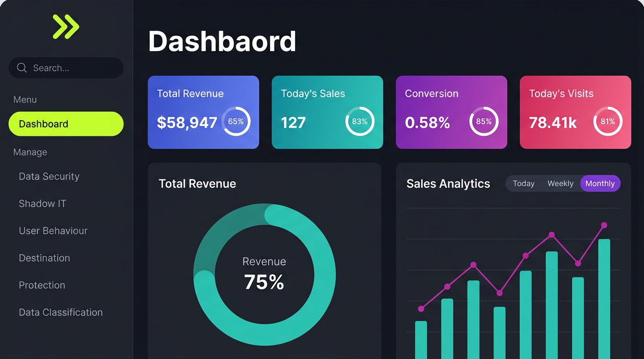Viewport: 644px width, 359px height.
Task: Select the Monthly view toggle
Action: pyautogui.click(x=600, y=184)
